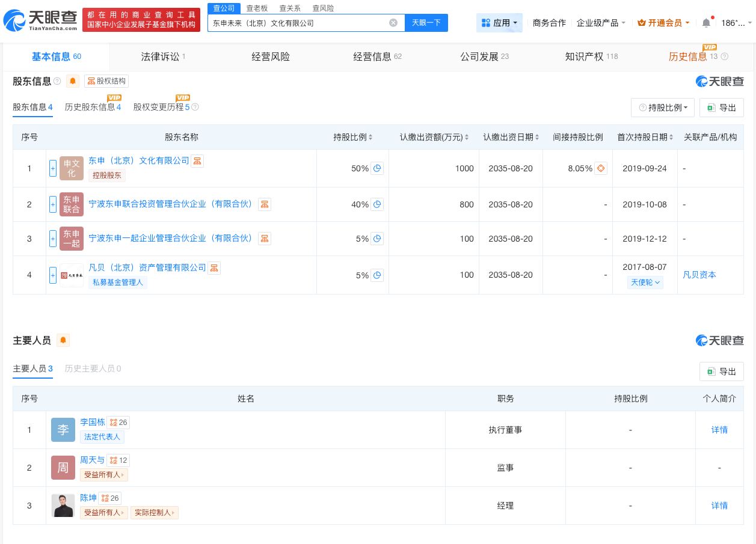Select the 查老板 tab in search area
This screenshot has height=544, width=756.
point(257,8)
